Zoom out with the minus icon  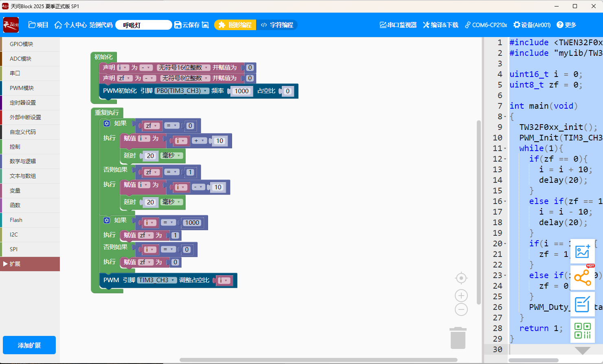click(461, 310)
